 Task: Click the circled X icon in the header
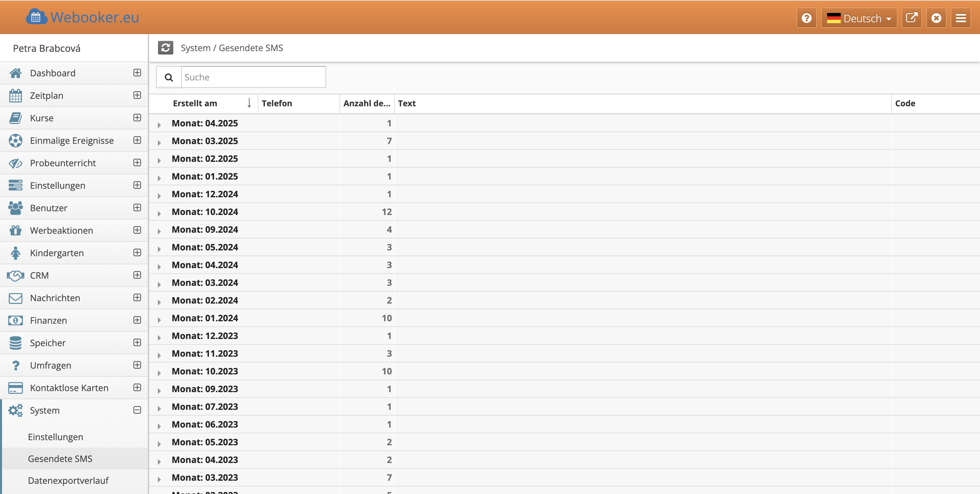pos(936,18)
